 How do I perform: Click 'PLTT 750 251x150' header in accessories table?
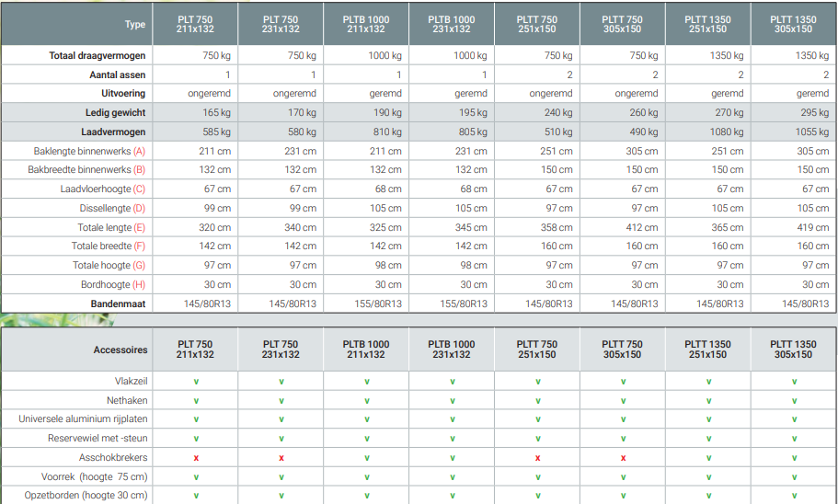(x=536, y=349)
